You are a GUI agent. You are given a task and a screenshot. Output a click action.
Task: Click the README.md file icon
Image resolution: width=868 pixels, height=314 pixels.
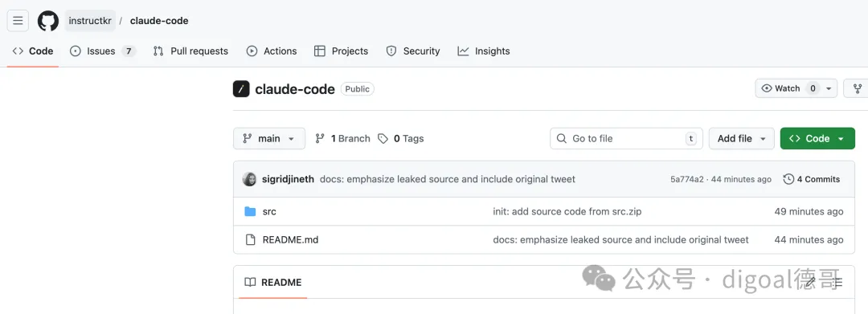(x=250, y=240)
